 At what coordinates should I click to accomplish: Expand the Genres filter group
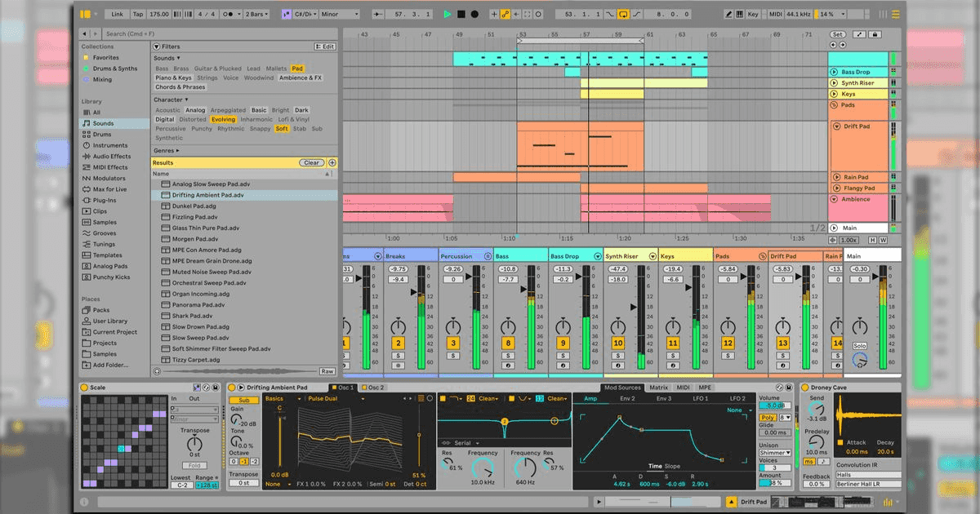pos(166,150)
